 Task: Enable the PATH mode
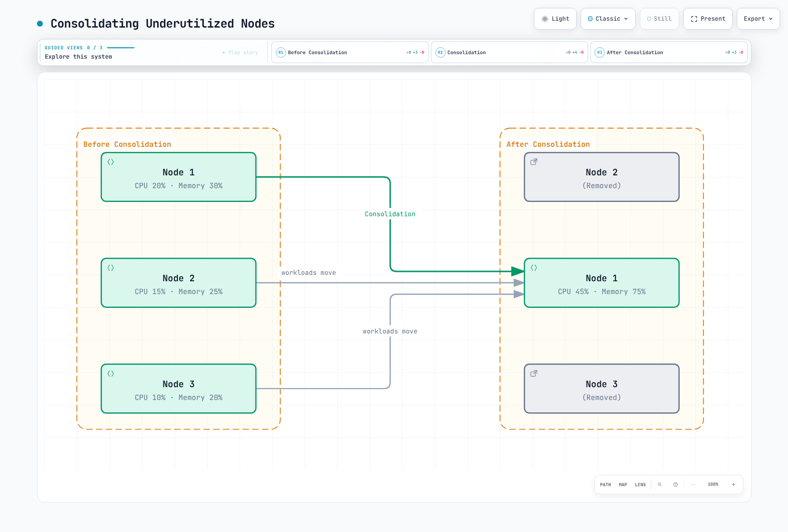(605, 485)
